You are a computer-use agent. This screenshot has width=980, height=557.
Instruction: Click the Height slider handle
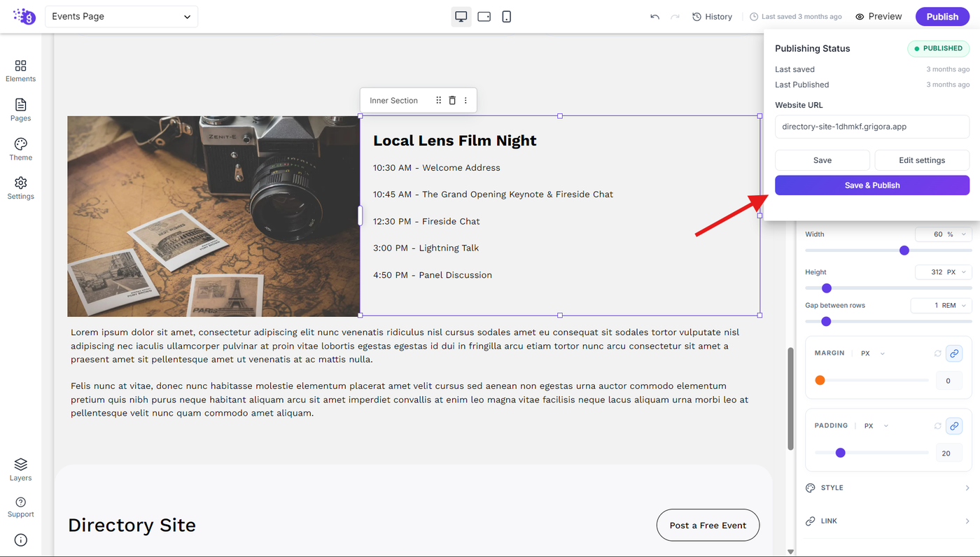(x=826, y=288)
